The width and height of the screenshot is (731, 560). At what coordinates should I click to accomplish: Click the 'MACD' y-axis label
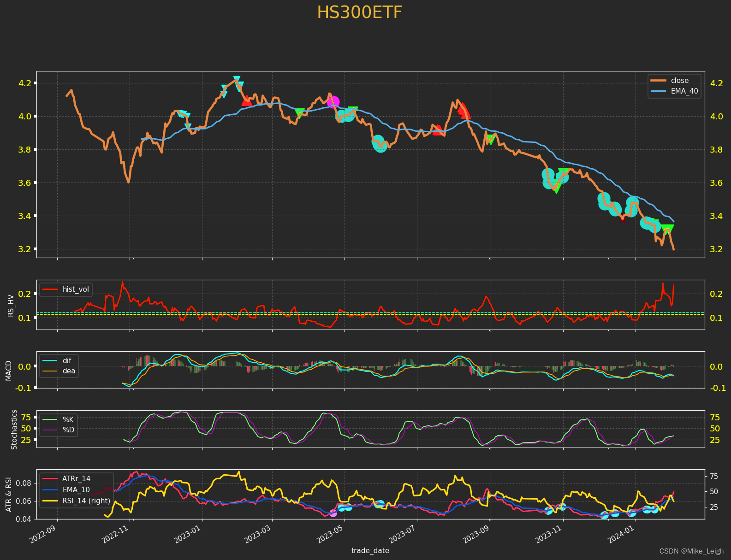point(8,370)
